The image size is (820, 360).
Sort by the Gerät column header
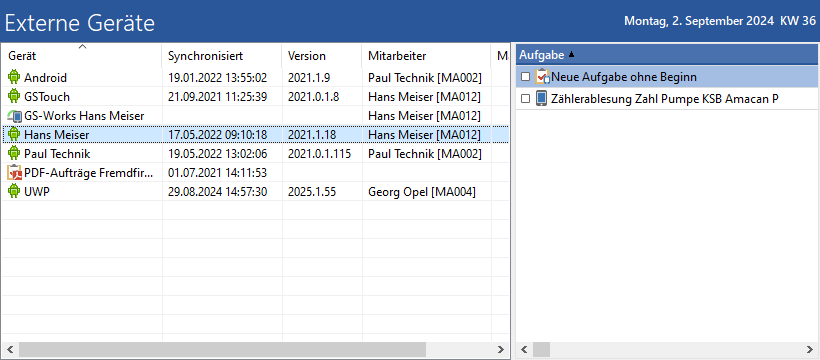pyautogui.click(x=81, y=55)
